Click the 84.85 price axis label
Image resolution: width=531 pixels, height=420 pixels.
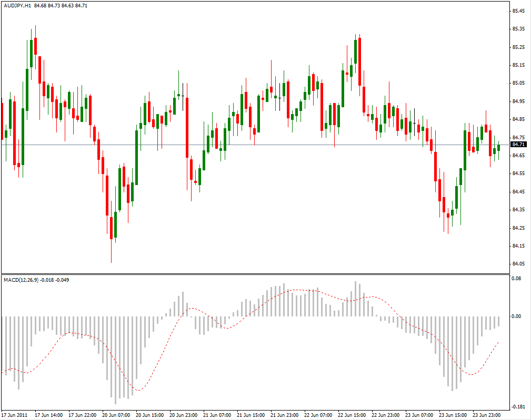tap(518, 119)
